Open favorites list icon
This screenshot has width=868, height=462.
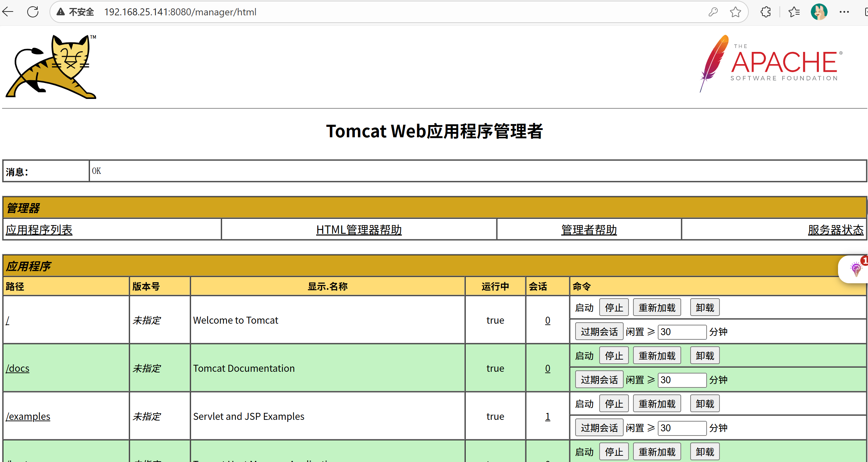[794, 12]
